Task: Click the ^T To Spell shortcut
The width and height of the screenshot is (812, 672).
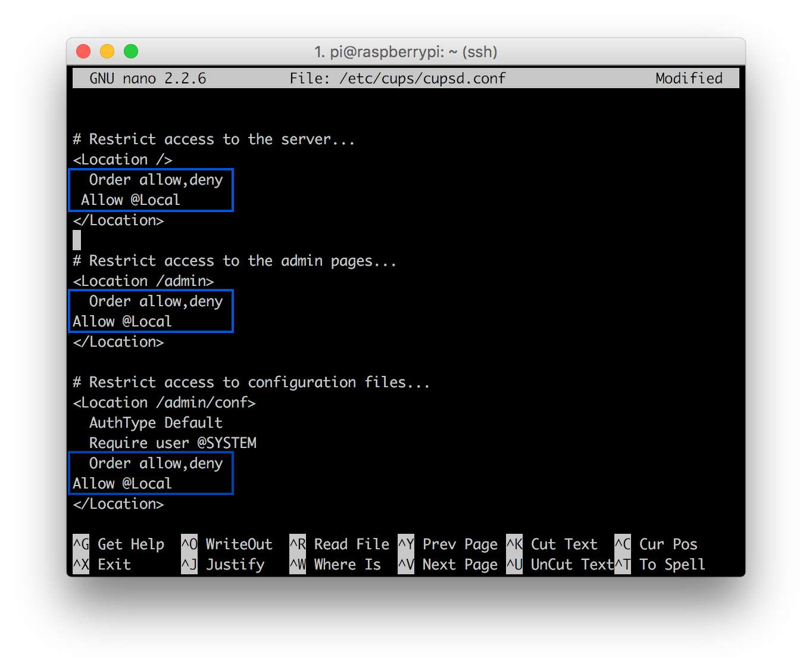Action: tap(661, 564)
